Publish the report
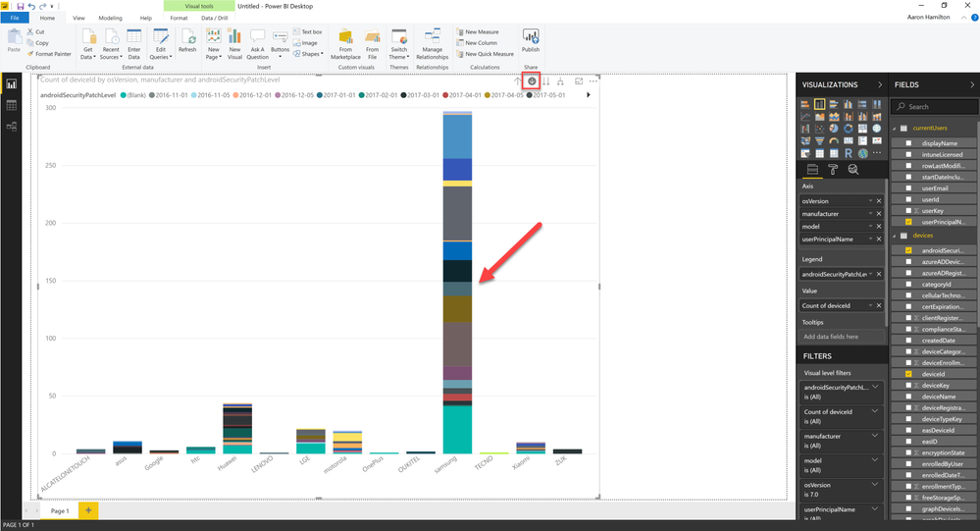Image resolution: width=980 pixels, height=531 pixels. 531,41
